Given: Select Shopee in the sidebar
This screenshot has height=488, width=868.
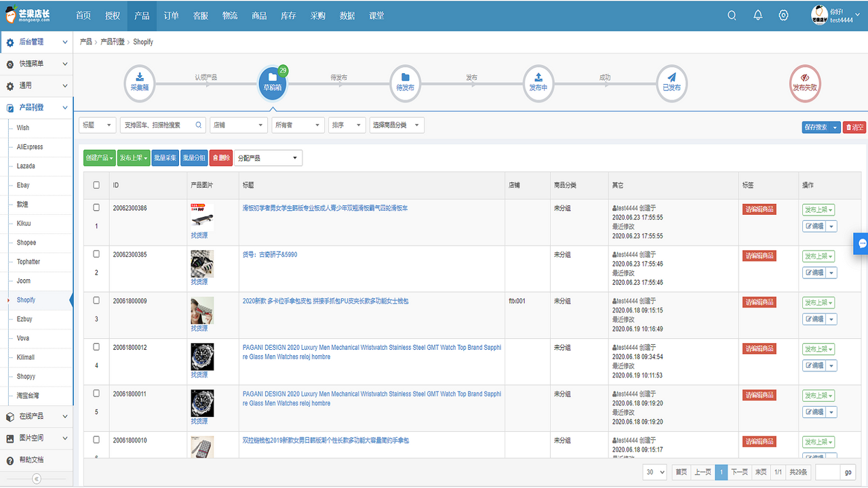Looking at the screenshot, I should click(26, 243).
